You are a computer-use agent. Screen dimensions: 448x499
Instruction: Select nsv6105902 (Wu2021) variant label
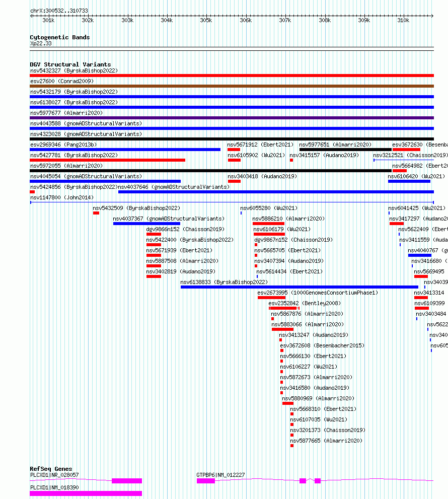click(x=256, y=155)
